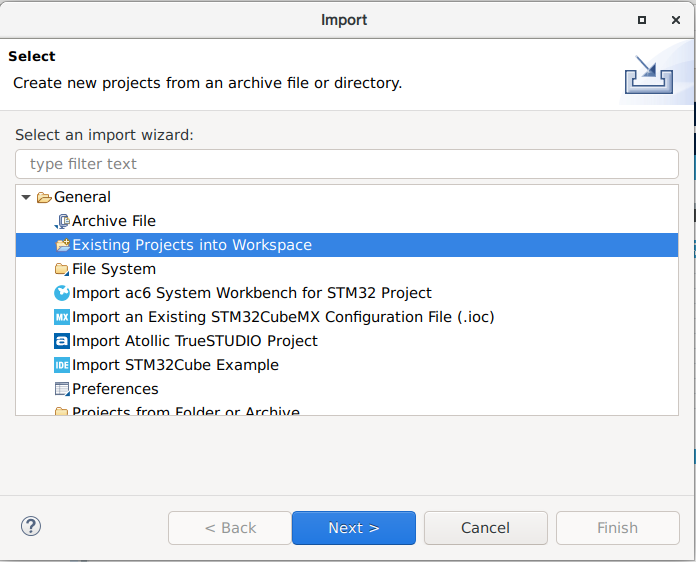The width and height of the screenshot is (696, 562).
Task: Click the MX STM32CubeMX configuration icon
Action: (x=62, y=317)
